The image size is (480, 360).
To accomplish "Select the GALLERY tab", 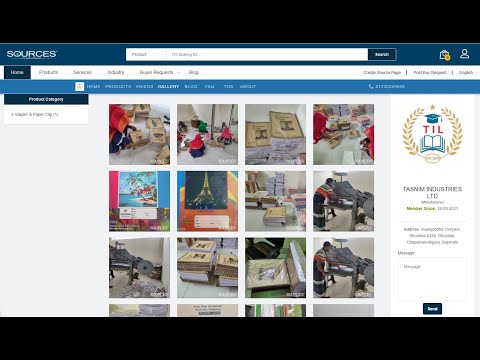I will pos(168,86).
